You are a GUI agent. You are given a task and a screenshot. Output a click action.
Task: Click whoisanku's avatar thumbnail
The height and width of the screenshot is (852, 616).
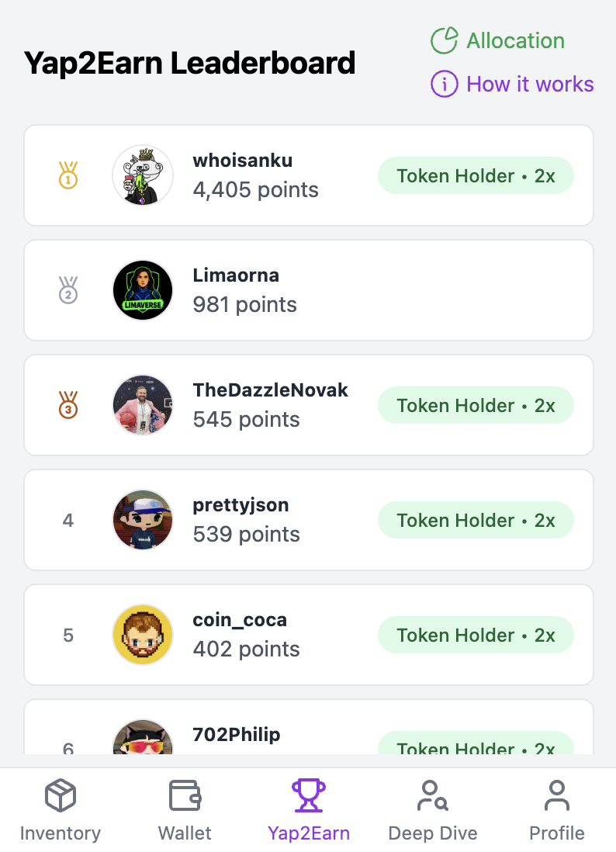click(143, 175)
